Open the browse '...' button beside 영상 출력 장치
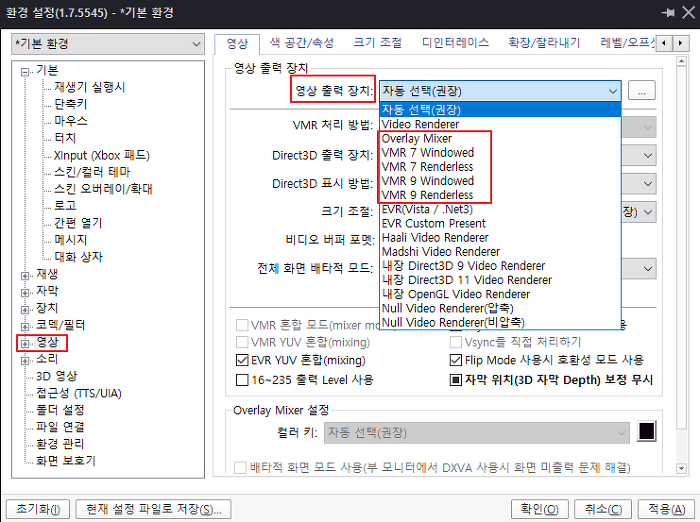This screenshot has width=700, height=522. tap(642, 91)
